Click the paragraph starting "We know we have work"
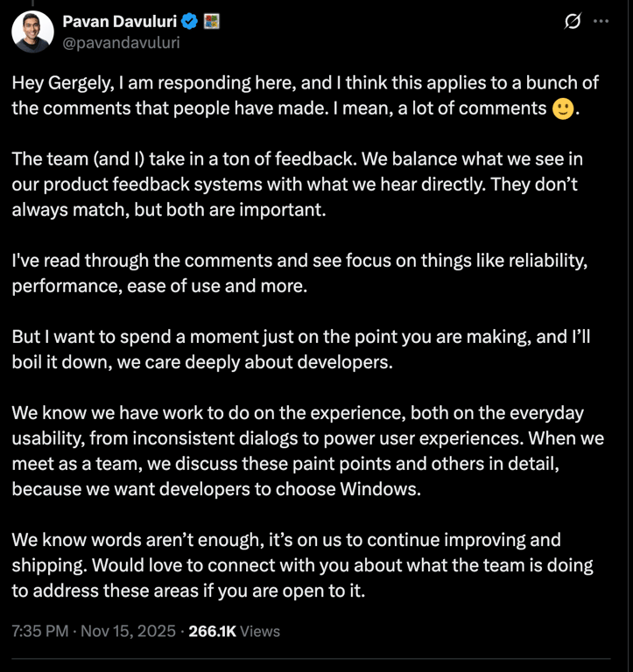The image size is (633, 672). point(298,451)
